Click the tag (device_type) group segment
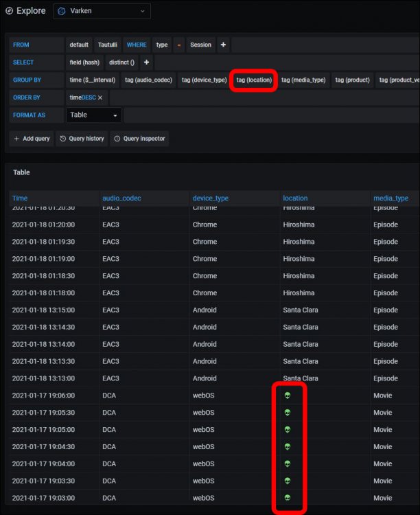Image resolution: width=420 pixels, height=515 pixels. (205, 80)
